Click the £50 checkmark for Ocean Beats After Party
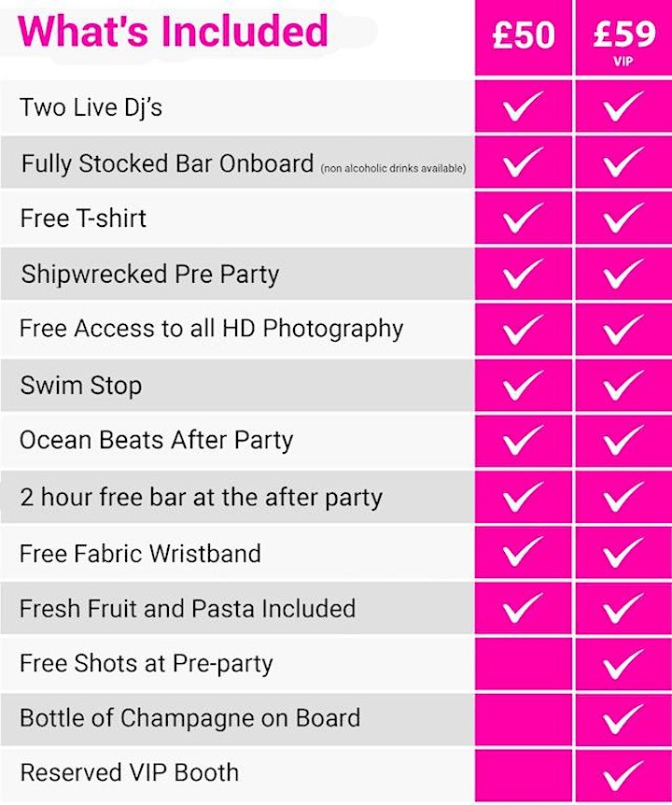The height and width of the screenshot is (805, 672). click(523, 440)
